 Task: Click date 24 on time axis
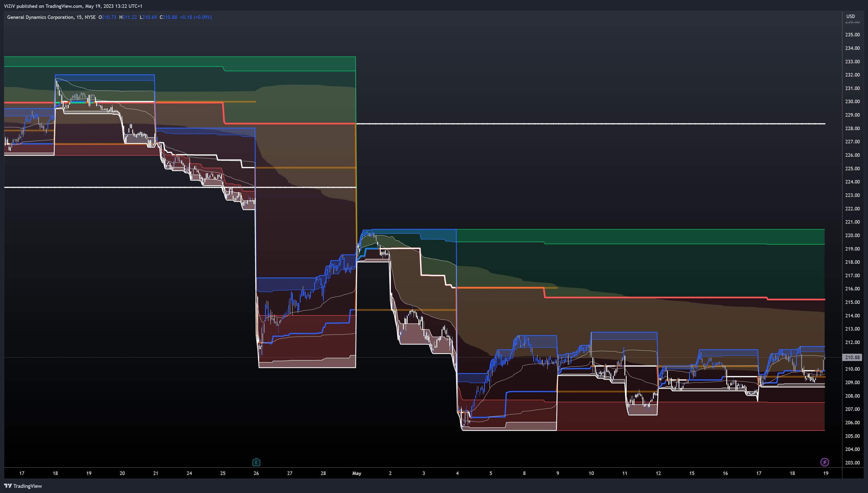pyautogui.click(x=189, y=473)
